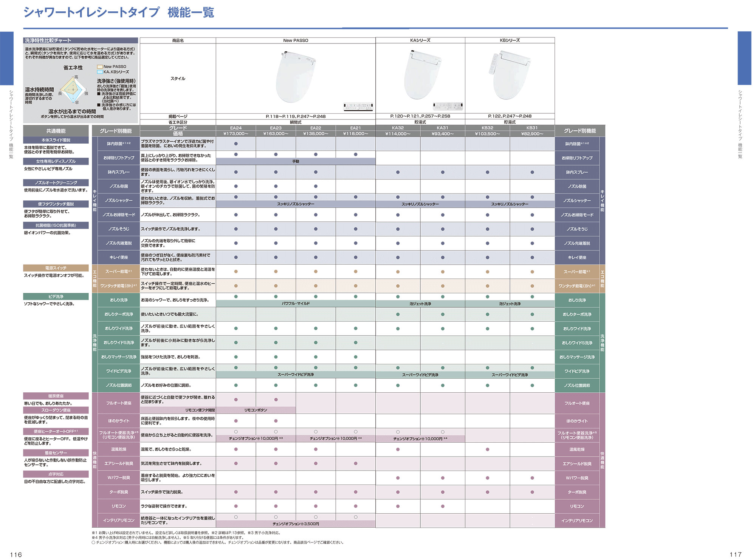
Task: Click the KBシリーズ toilet seat image
Action: (510, 75)
